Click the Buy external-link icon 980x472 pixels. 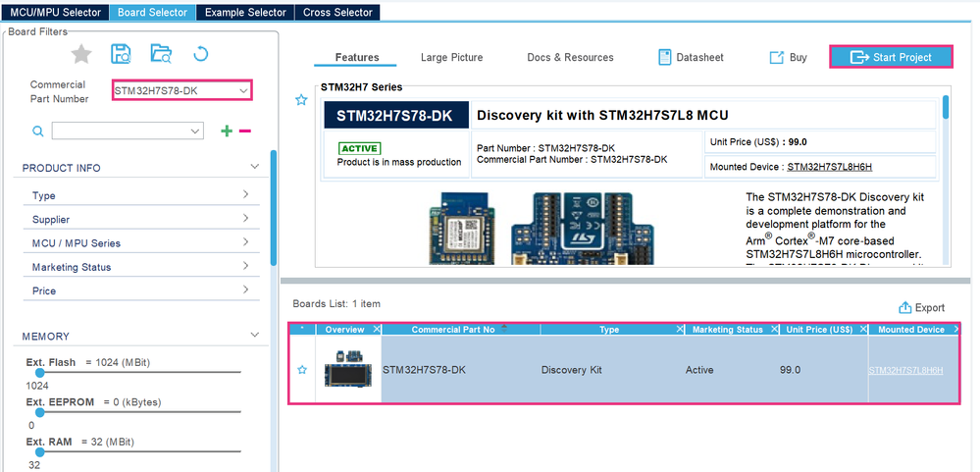pos(776,58)
